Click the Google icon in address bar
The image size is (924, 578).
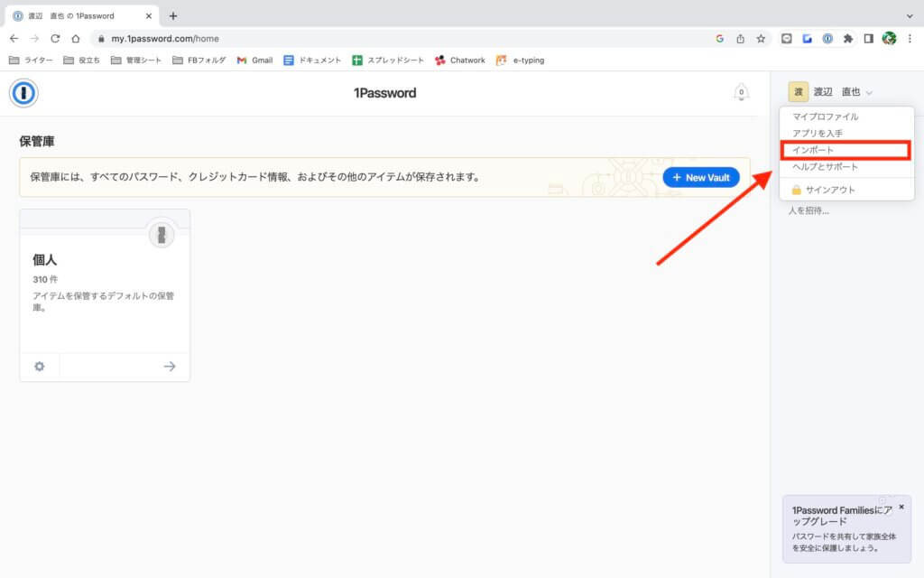[x=719, y=38]
